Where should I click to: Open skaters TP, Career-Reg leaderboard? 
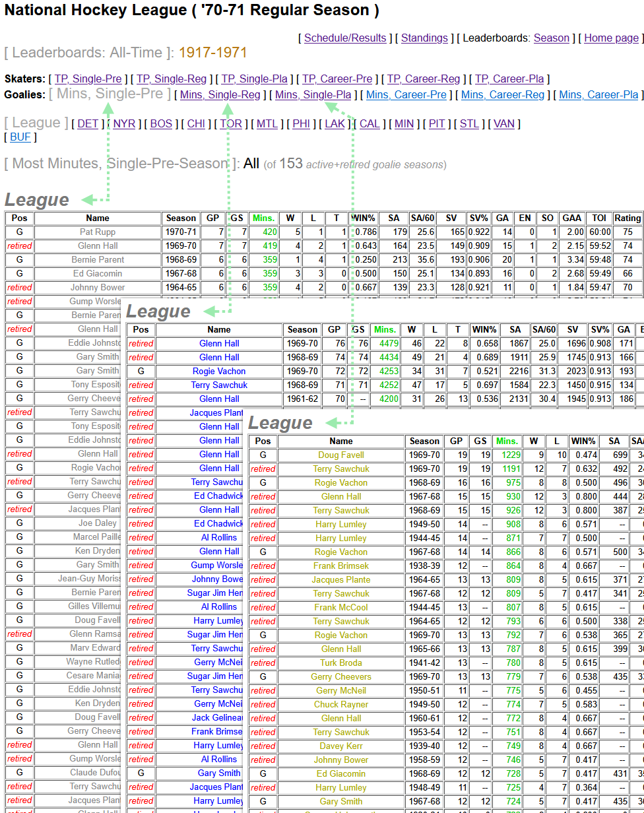(x=424, y=79)
